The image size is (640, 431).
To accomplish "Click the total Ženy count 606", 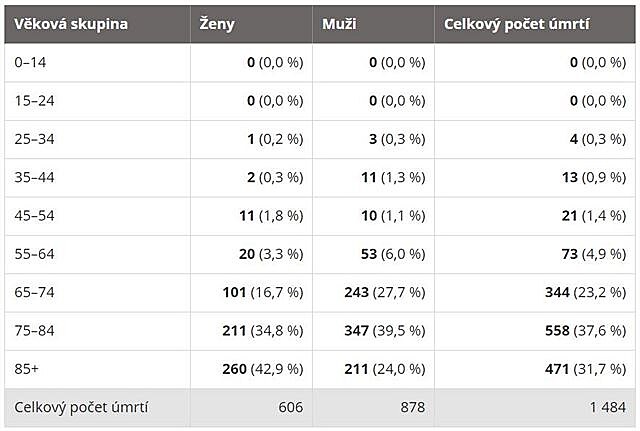I will tap(290, 408).
